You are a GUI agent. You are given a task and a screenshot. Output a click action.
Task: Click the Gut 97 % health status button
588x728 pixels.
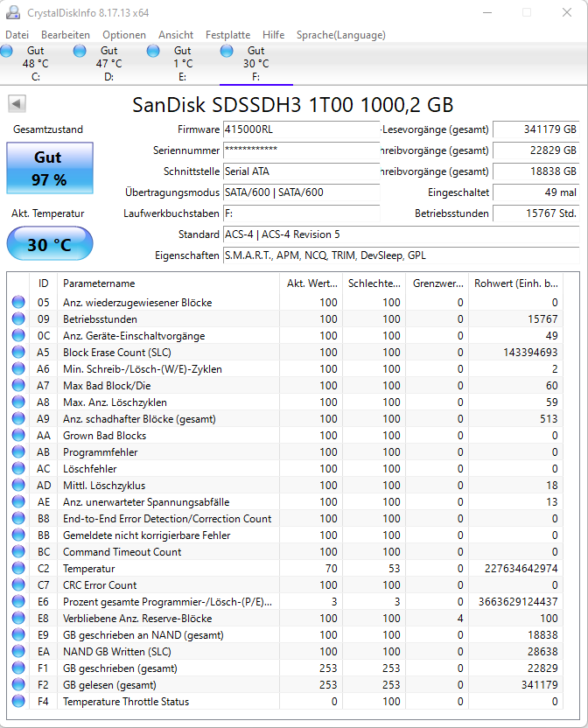(x=50, y=168)
